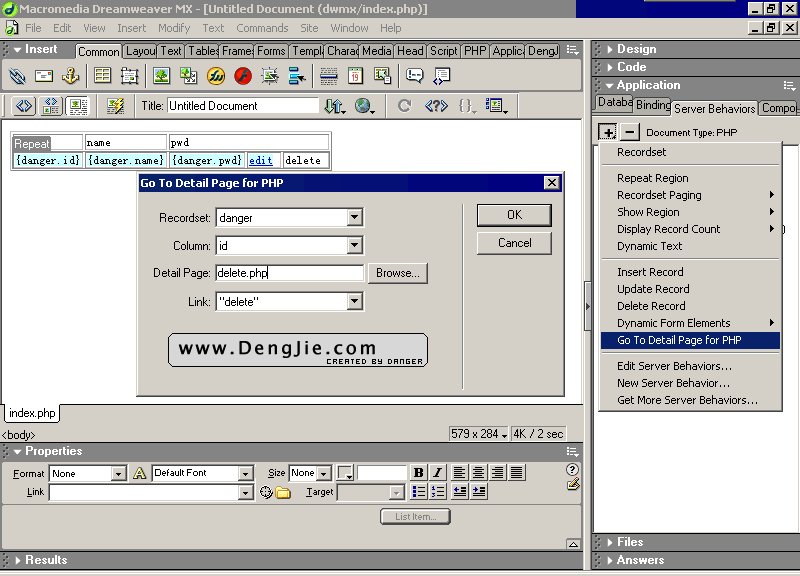800x576 pixels.
Task: Add a server behavior with plus button
Action: (x=608, y=133)
